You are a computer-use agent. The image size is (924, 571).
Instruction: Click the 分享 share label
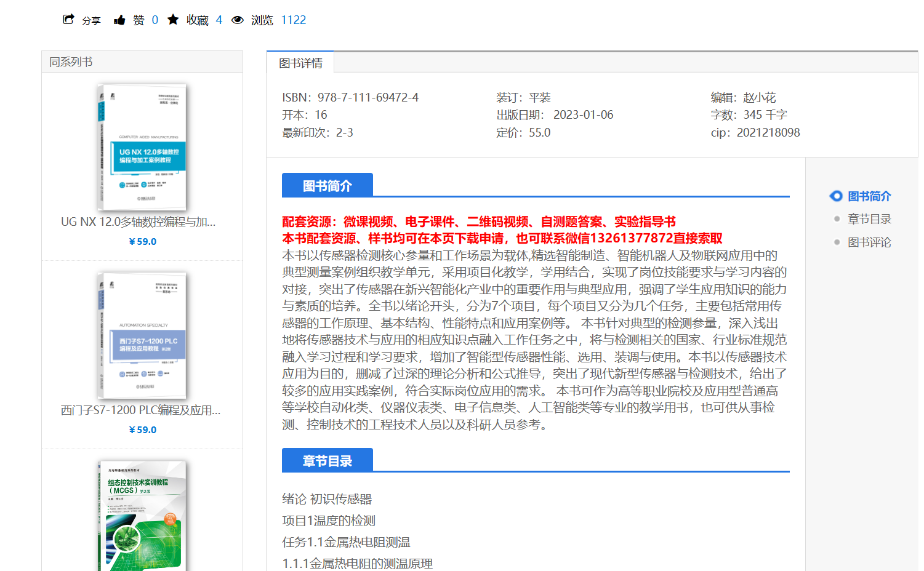click(x=91, y=21)
